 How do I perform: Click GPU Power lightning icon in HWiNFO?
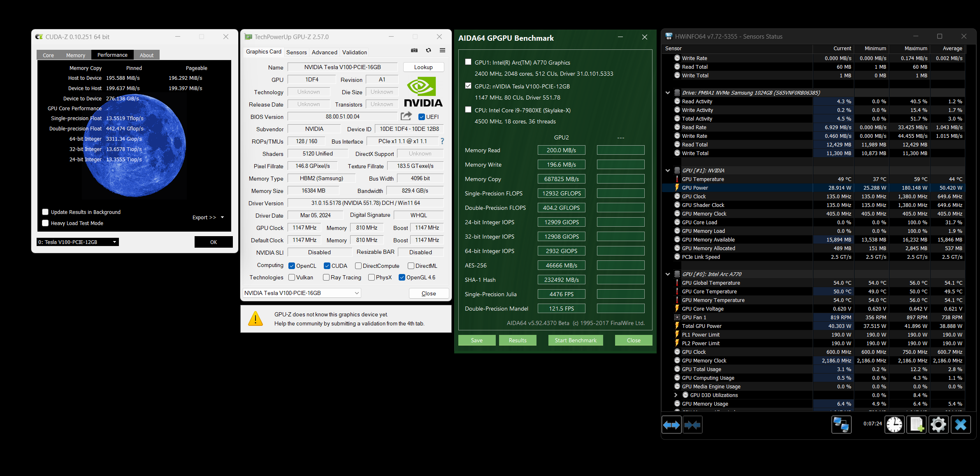(677, 188)
